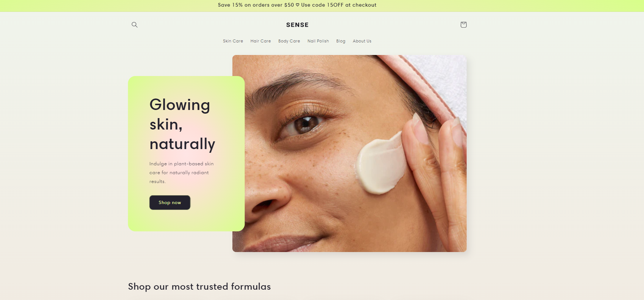
Task: Click Shop our most trusted formulas heading
Action: tap(199, 287)
